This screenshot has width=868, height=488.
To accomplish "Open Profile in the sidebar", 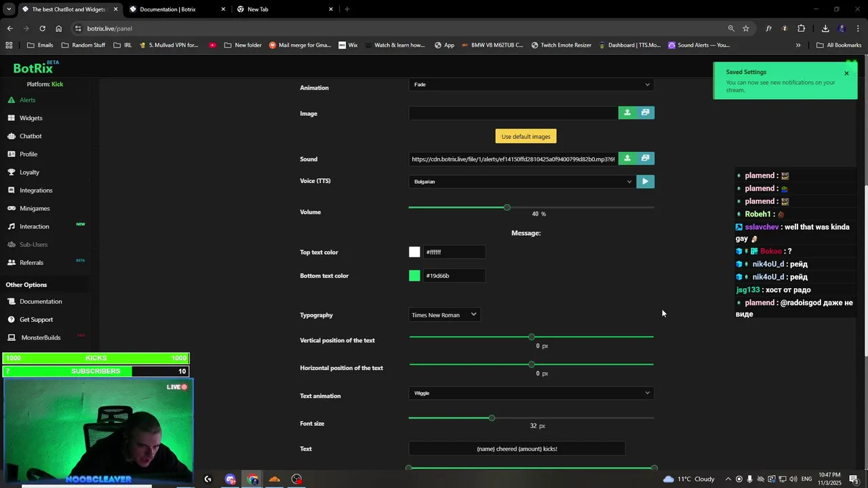I will pos(28,154).
